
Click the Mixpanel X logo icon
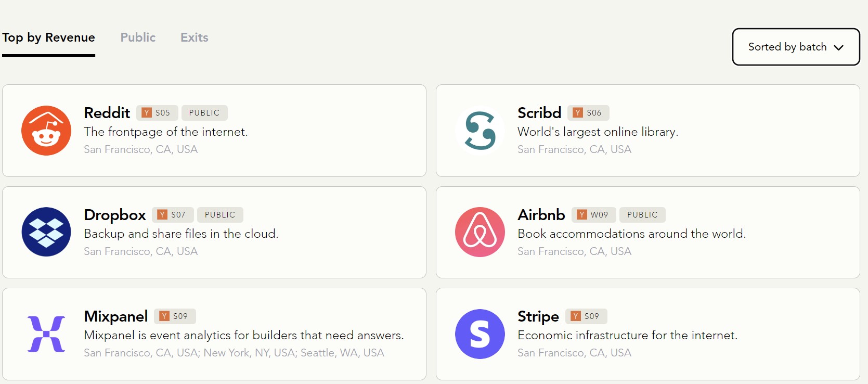coord(46,334)
